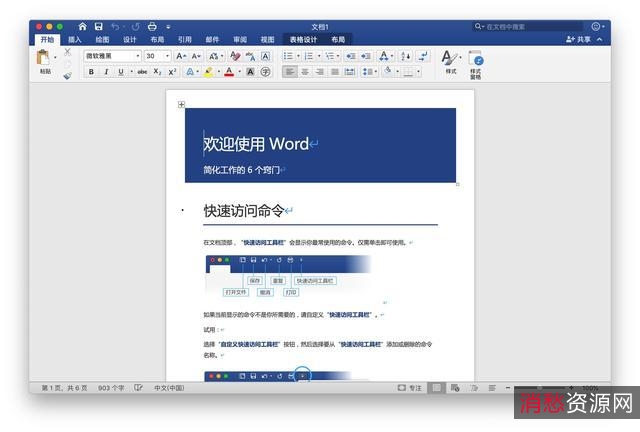Screen dimensions: 640x432
Task: Apply red font color swatch
Action: (229, 72)
